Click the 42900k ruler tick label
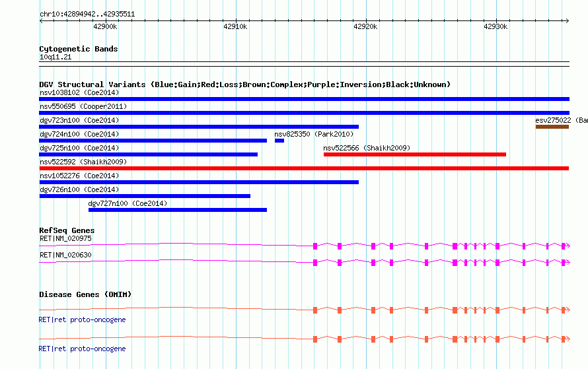 (x=105, y=26)
